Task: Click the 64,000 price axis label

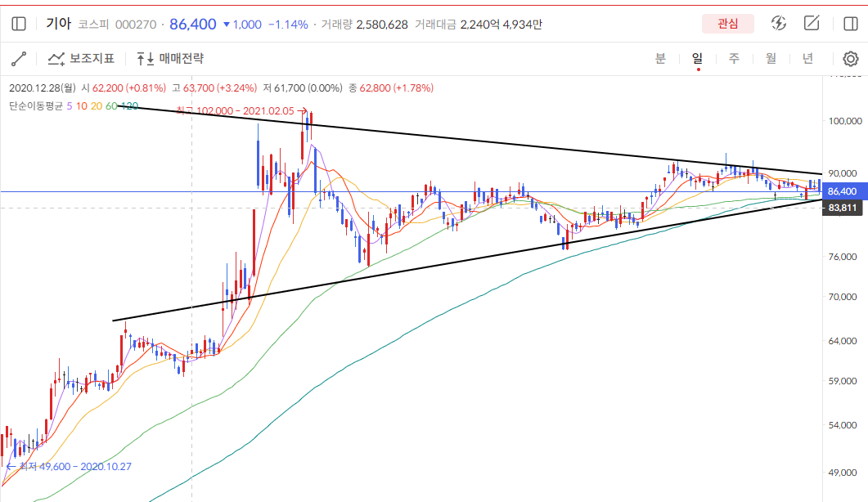Action: point(843,341)
